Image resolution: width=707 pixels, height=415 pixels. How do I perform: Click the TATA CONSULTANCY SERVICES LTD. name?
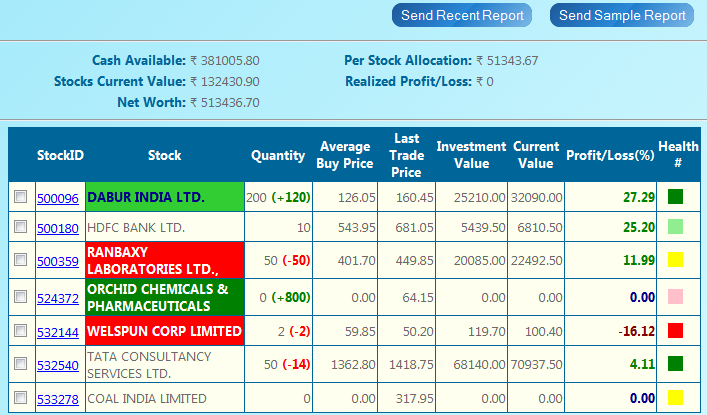tap(149, 365)
